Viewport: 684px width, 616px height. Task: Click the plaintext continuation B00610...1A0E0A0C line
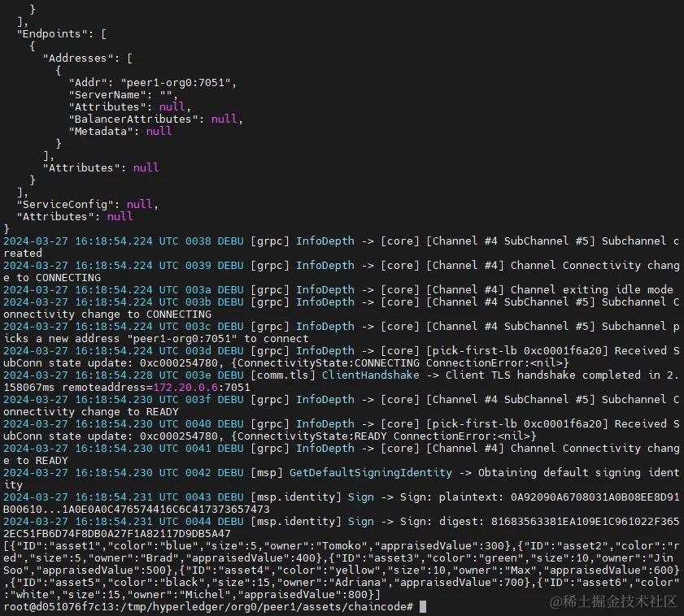[137, 510]
